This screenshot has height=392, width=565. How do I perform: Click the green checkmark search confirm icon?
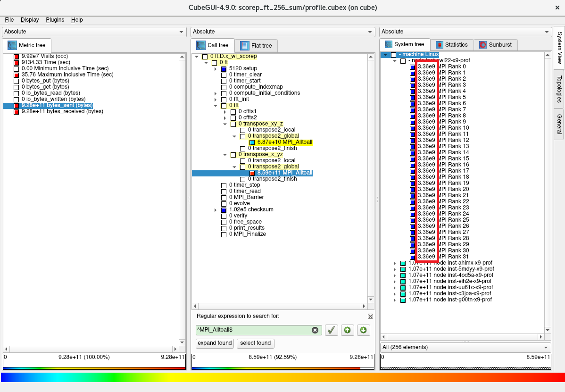tap(332, 330)
